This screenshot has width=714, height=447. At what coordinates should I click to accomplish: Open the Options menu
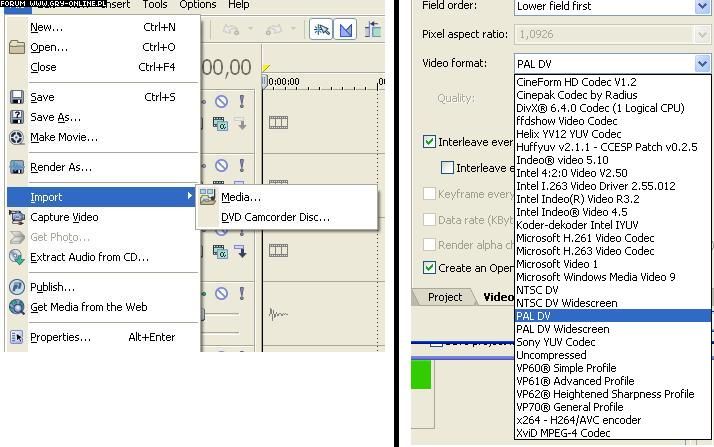click(x=198, y=5)
